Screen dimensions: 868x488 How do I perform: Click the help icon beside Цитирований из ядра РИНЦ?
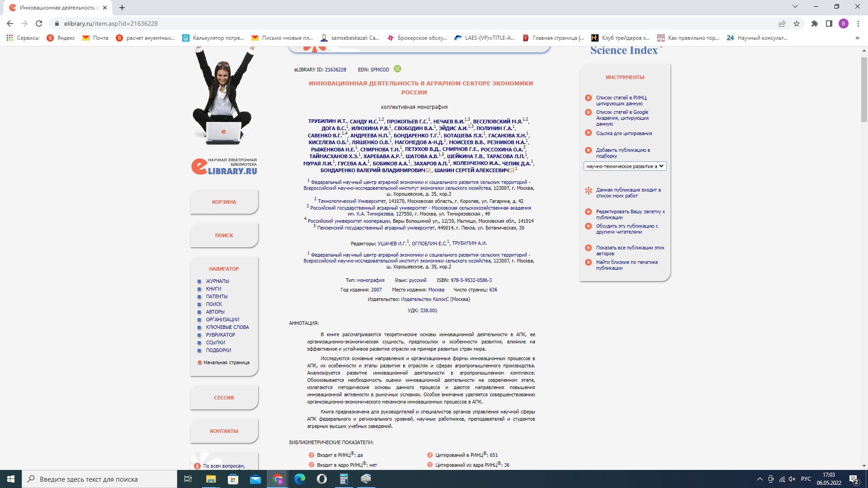pos(429,465)
